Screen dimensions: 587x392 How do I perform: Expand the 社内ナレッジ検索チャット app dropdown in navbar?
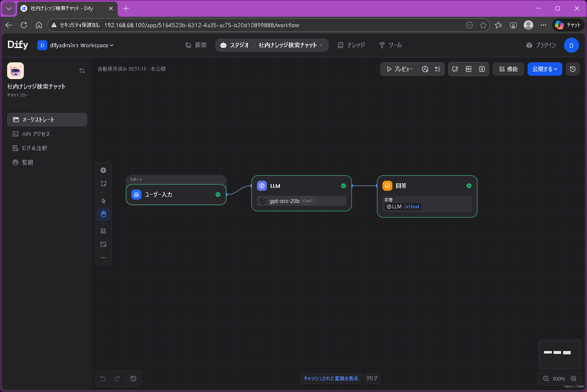pyautogui.click(x=291, y=45)
